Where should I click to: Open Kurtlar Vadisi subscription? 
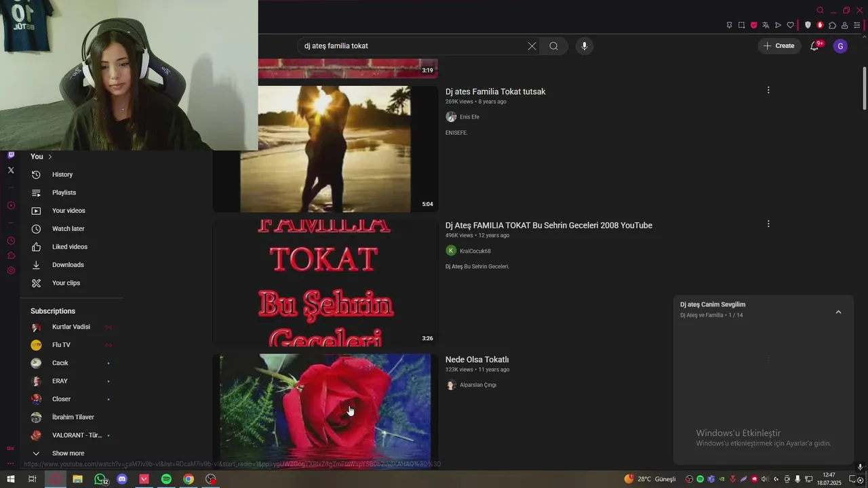click(x=71, y=327)
